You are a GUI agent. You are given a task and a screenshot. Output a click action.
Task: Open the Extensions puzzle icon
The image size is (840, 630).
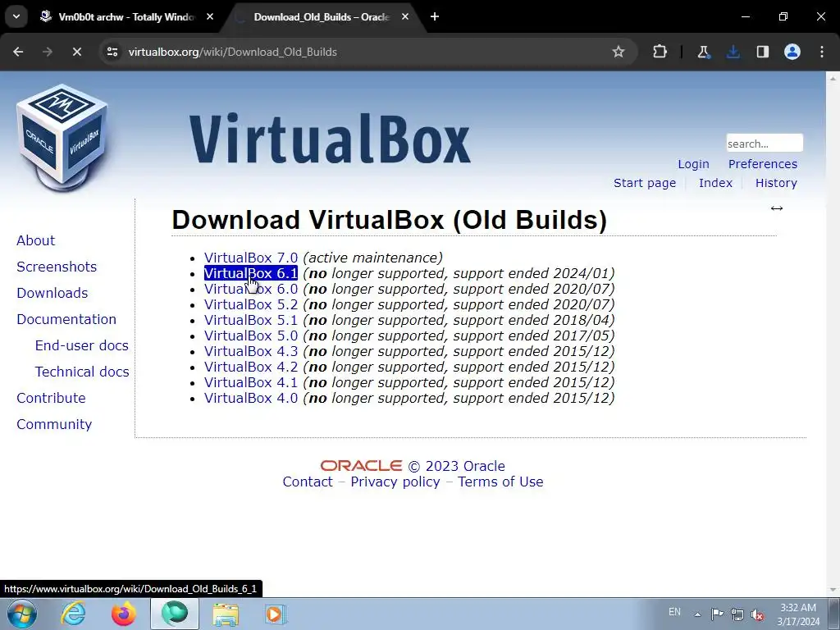click(x=660, y=52)
